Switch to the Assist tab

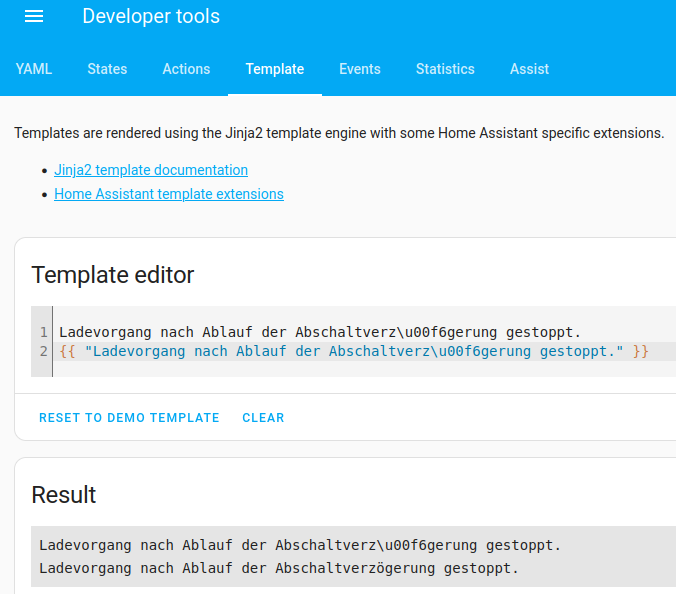pos(529,69)
